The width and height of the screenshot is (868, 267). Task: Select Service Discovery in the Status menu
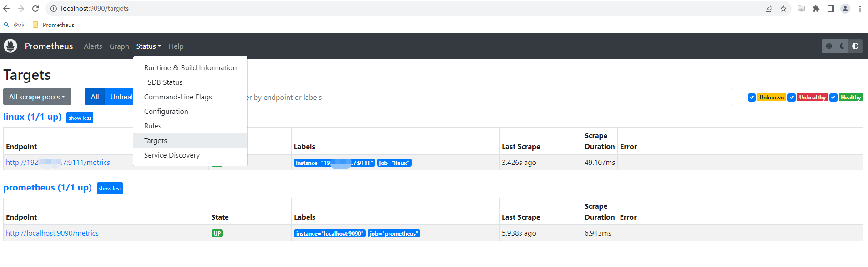[x=172, y=155]
